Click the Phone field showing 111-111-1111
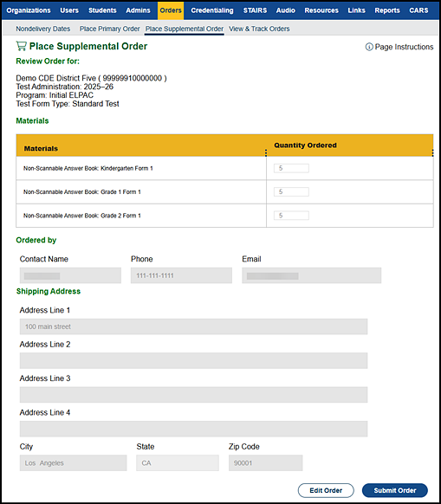Viewport: 441px width, 504px height. pos(181,275)
